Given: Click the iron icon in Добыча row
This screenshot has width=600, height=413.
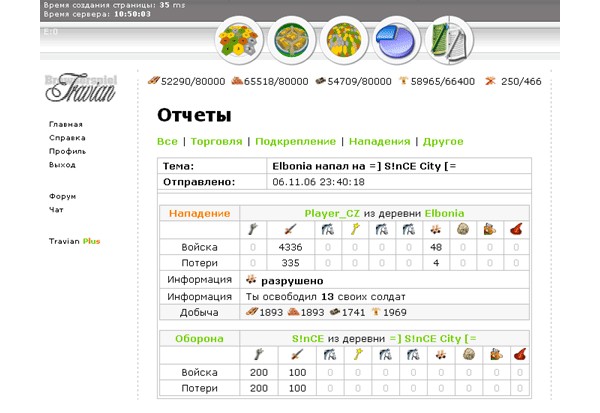Looking at the screenshot, I should point(335,312).
